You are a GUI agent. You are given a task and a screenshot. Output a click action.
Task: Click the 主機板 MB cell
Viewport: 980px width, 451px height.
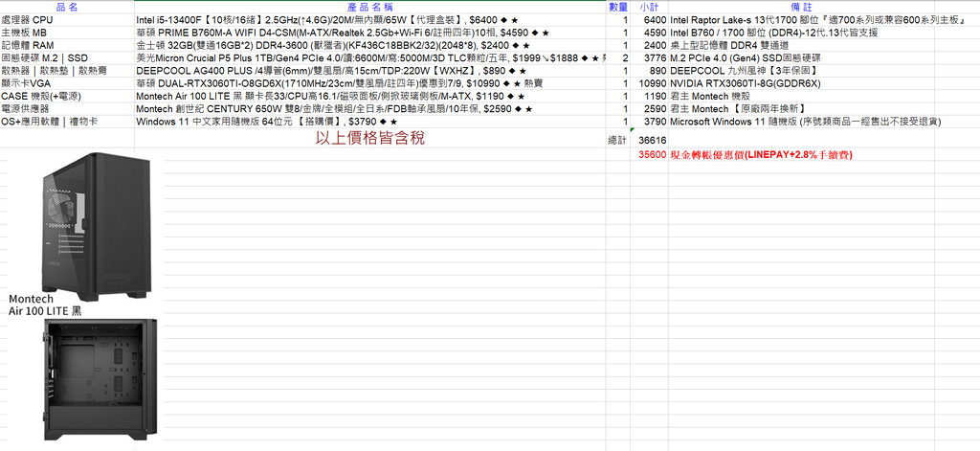pos(67,34)
